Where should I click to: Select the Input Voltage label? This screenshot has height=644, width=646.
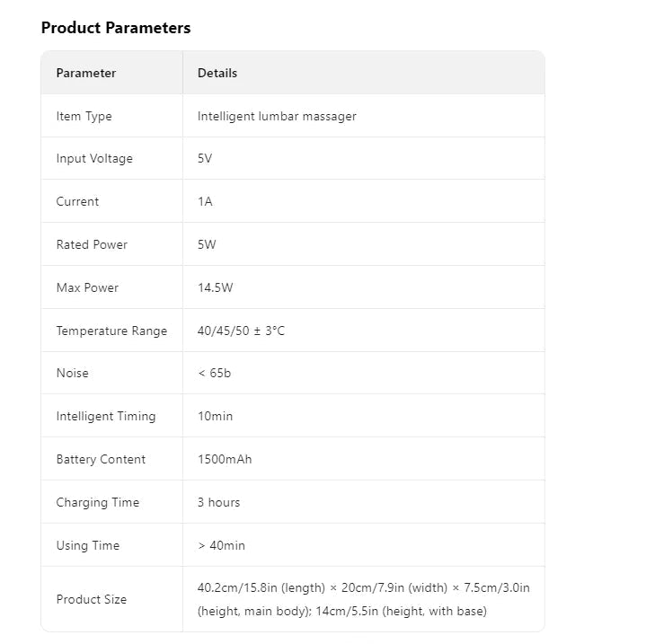point(94,159)
